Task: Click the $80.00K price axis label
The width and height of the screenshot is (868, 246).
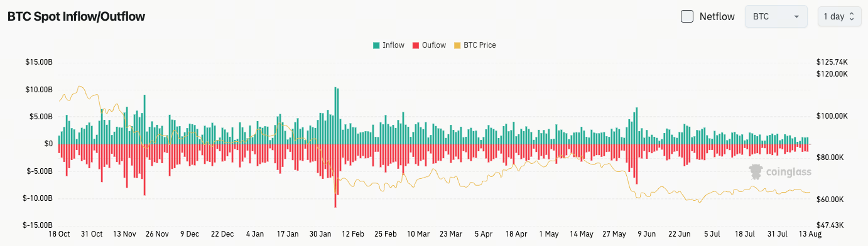Action: (830, 158)
